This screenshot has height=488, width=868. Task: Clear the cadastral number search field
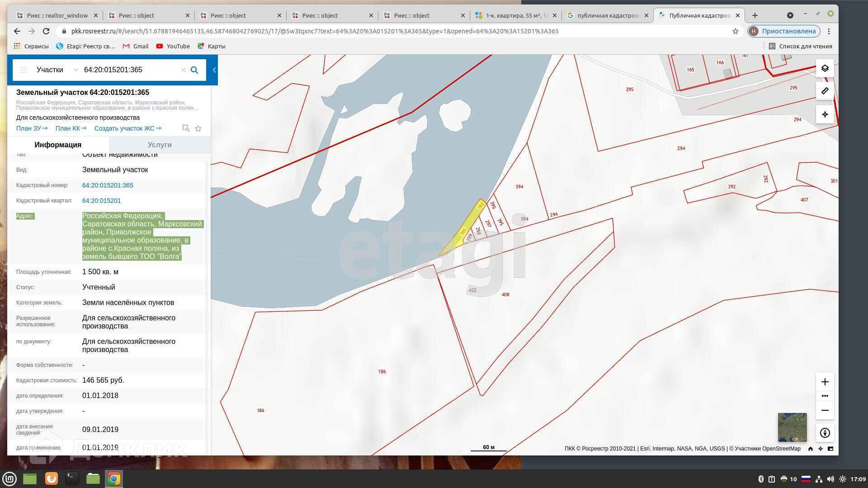(x=183, y=70)
